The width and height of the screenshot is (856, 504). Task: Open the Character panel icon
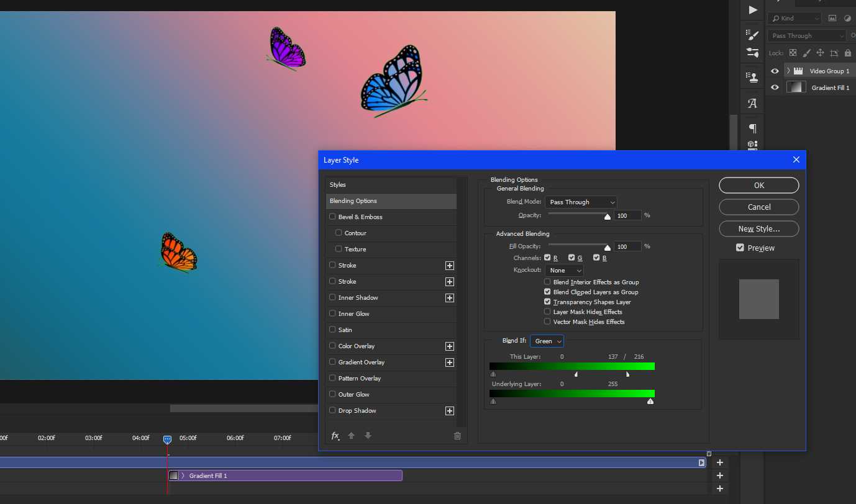(752, 102)
